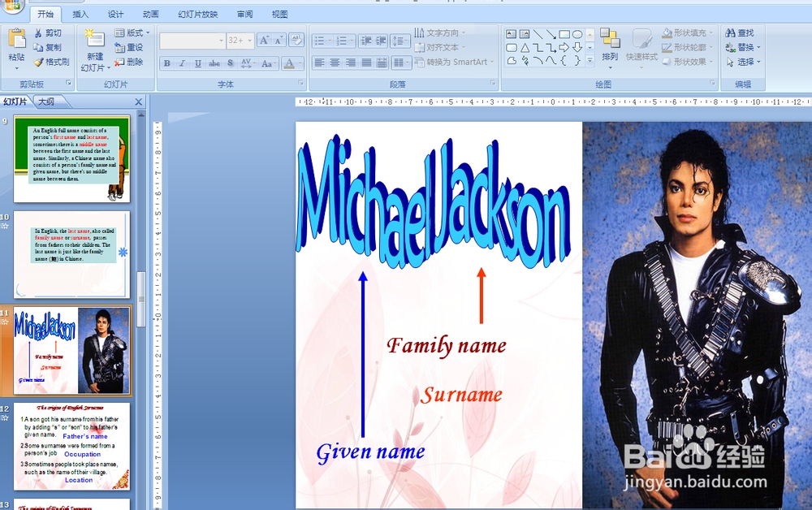Toggle Underline formatting
The height and width of the screenshot is (510, 812).
point(198,63)
